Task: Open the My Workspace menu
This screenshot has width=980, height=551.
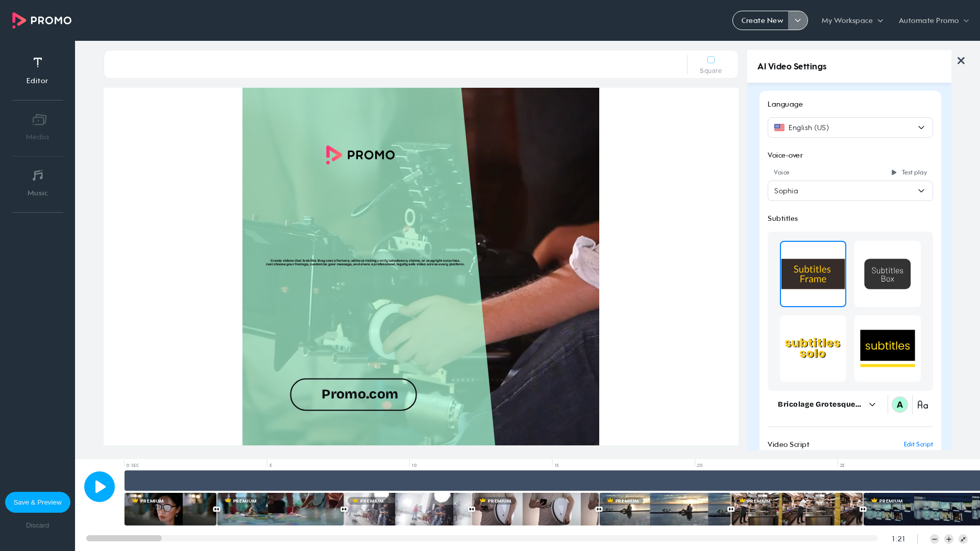Action: (852, 20)
